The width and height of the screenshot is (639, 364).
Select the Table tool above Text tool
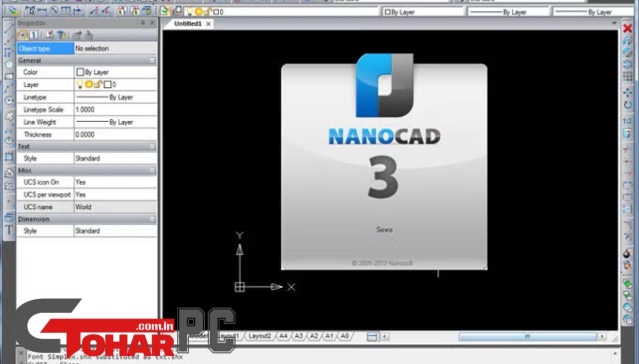tap(8, 217)
